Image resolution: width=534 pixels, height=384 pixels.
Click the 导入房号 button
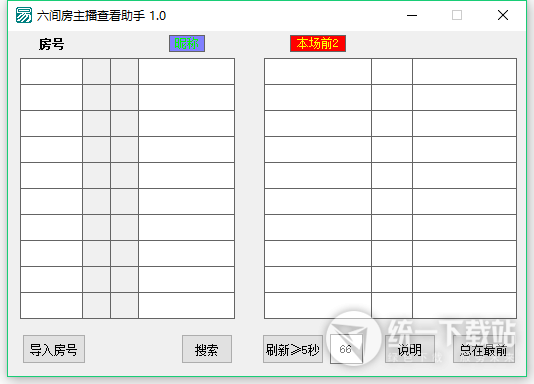54,349
